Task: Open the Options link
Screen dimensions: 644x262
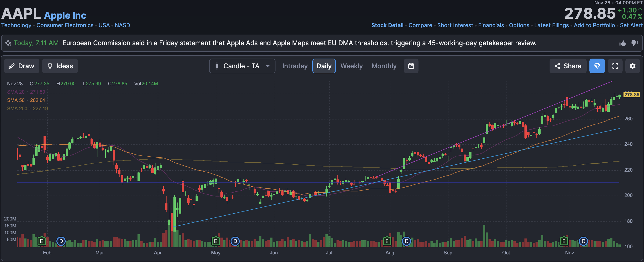Action: pyautogui.click(x=519, y=25)
